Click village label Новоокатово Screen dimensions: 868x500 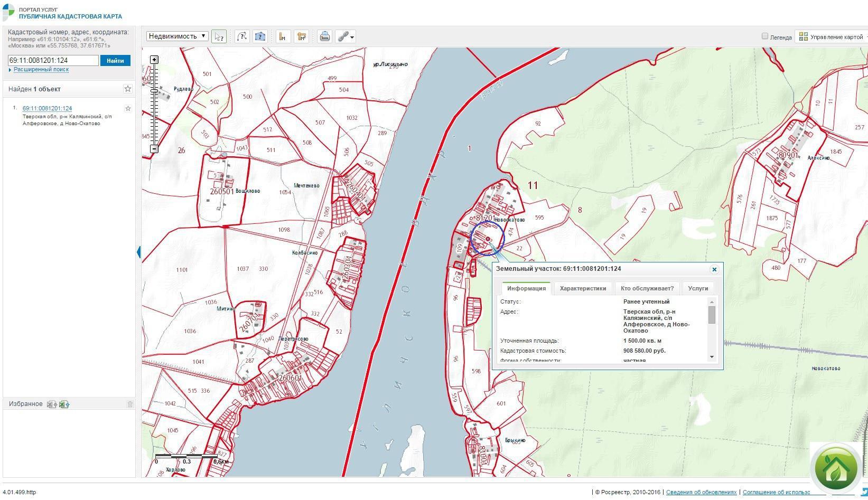click(509, 220)
